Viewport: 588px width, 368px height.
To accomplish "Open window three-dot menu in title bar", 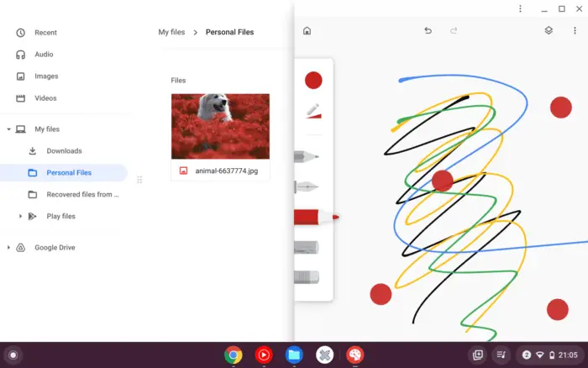I will 520,8.
